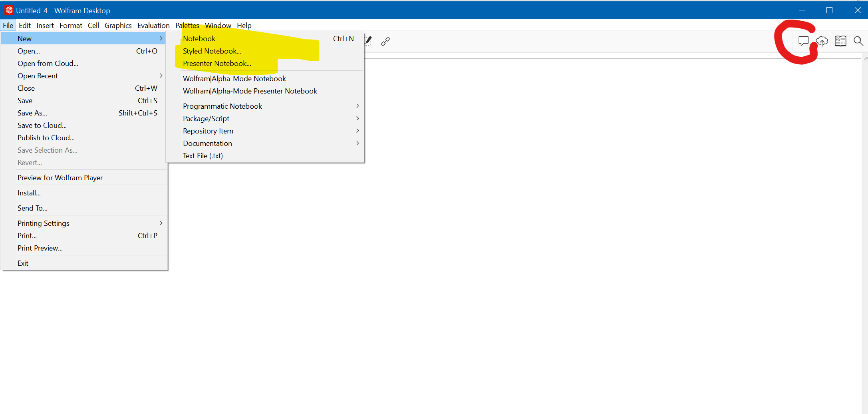The height and width of the screenshot is (414, 868).
Task: Click the cloud upload publish icon
Action: 822,41
